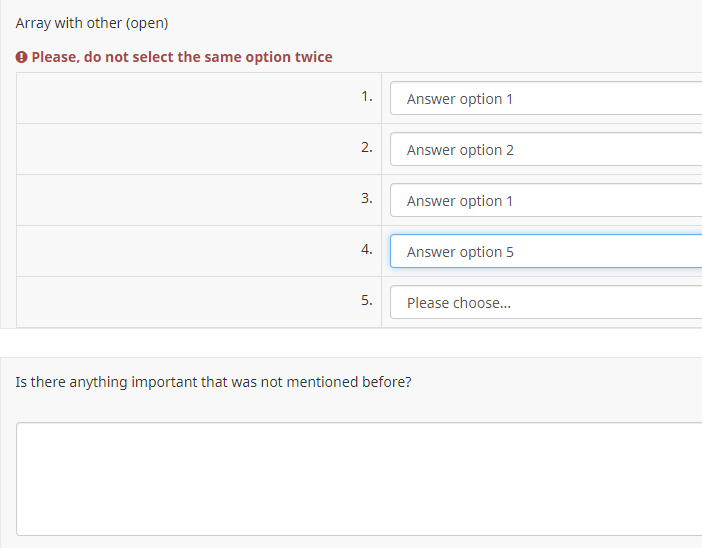The height and width of the screenshot is (548, 702).
Task: Open the rank 1 dropdown showing Answer option 1
Action: pyautogui.click(x=546, y=99)
